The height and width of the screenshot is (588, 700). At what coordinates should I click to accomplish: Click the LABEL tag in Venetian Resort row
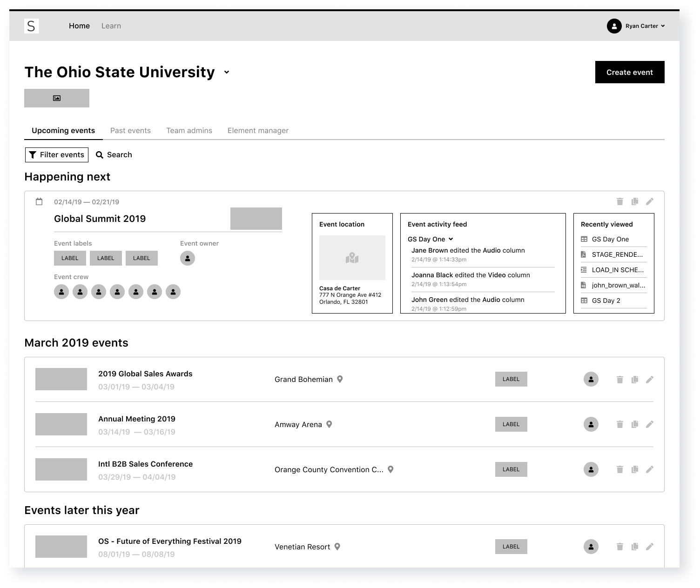[511, 547]
